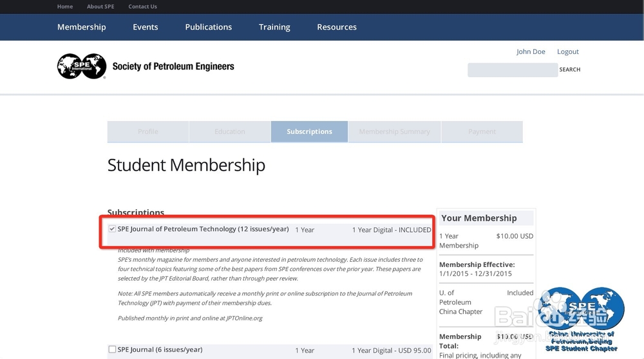Go to the Home link
The image size is (644, 359).
coord(65,6)
